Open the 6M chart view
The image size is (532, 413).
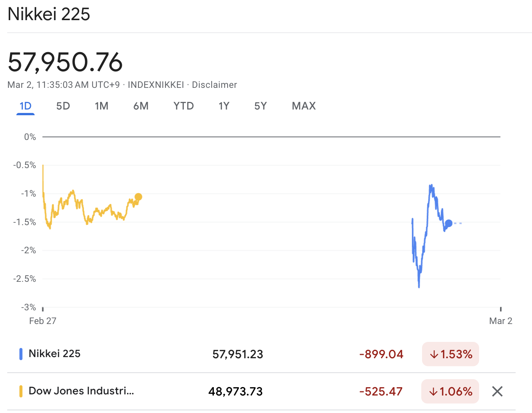pyautogui.click(x=141, y=106)
